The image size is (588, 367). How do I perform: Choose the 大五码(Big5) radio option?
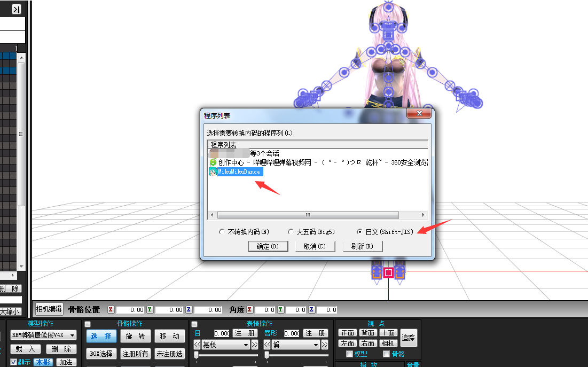click(x=291, y=232)
